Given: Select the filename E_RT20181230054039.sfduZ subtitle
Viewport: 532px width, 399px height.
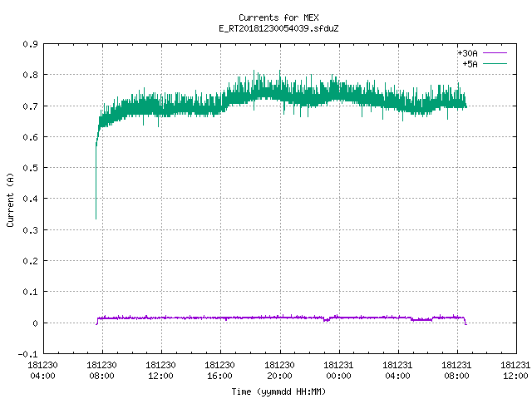Looking at the screenshot, I should [278, 28].
